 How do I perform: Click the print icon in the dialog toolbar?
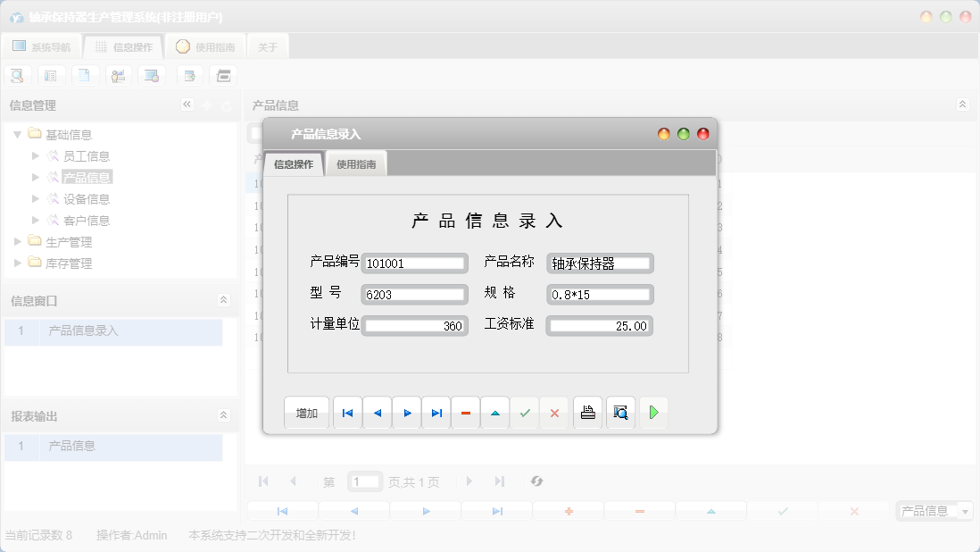[x=587, y=412]
